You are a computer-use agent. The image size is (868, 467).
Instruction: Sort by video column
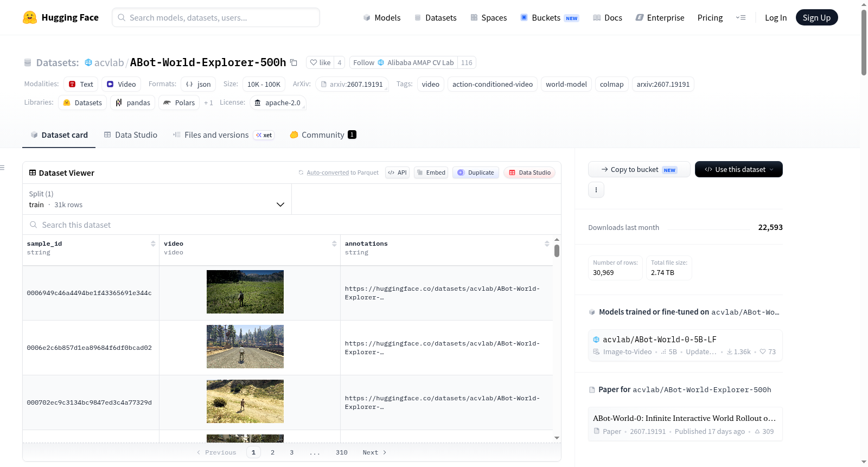point(334,244)
